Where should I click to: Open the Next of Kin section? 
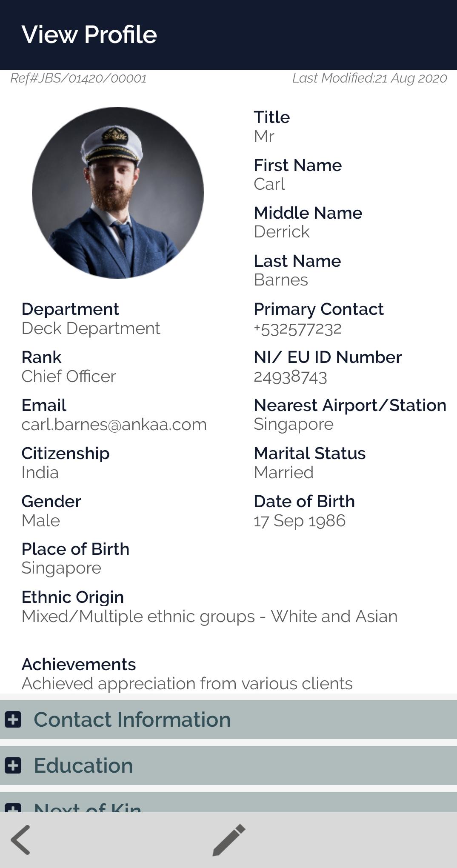pos(88,807)
